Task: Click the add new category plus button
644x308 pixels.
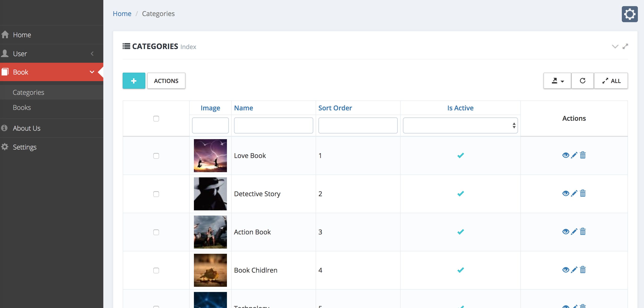Action: tap(134, 81)
